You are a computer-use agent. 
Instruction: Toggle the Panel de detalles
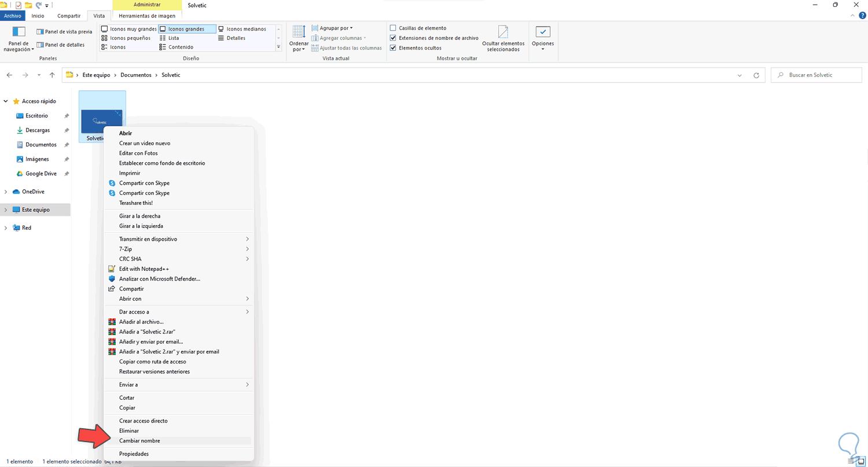[x=60, y=45]
